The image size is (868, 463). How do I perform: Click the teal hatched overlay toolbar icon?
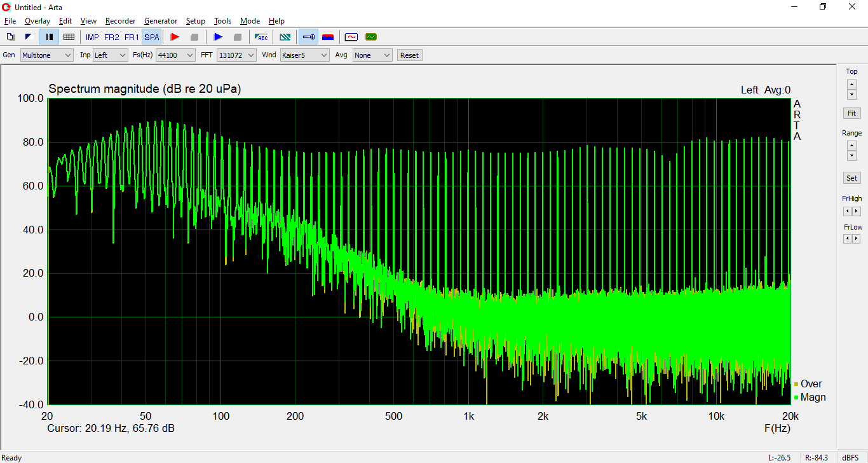coord(285,37)
